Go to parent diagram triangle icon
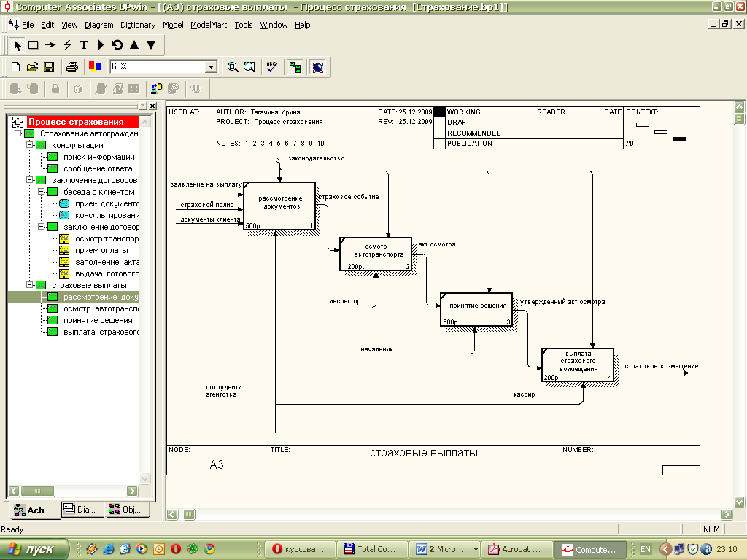Viewport: 747px width, 560px height. (x=134, y=45)
